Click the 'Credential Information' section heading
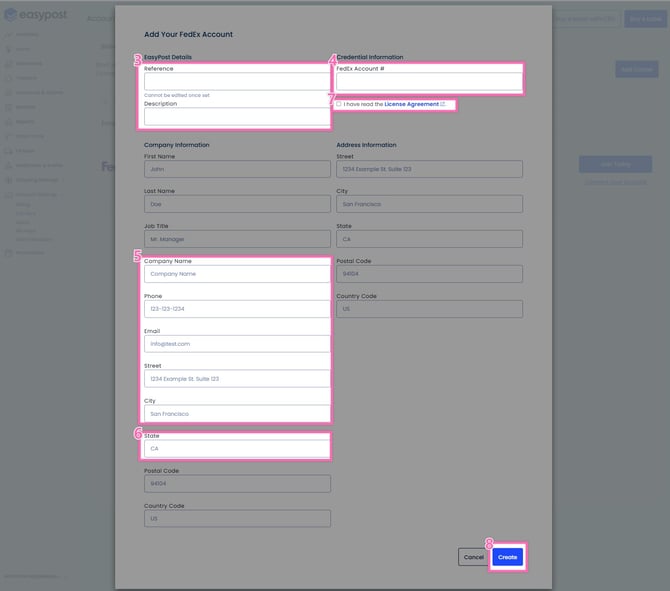670x591 pixels. (370, 57)
